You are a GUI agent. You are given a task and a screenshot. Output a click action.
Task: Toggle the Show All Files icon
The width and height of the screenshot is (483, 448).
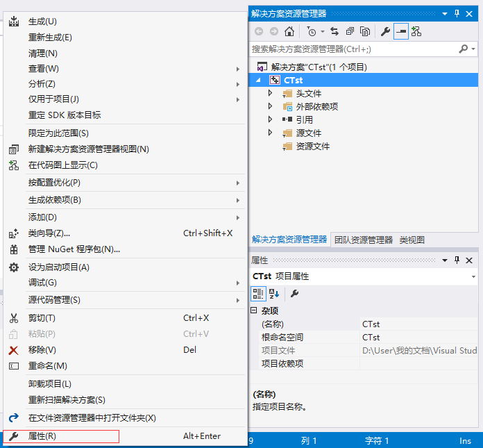pyautogui.click(x=365, y=31)
